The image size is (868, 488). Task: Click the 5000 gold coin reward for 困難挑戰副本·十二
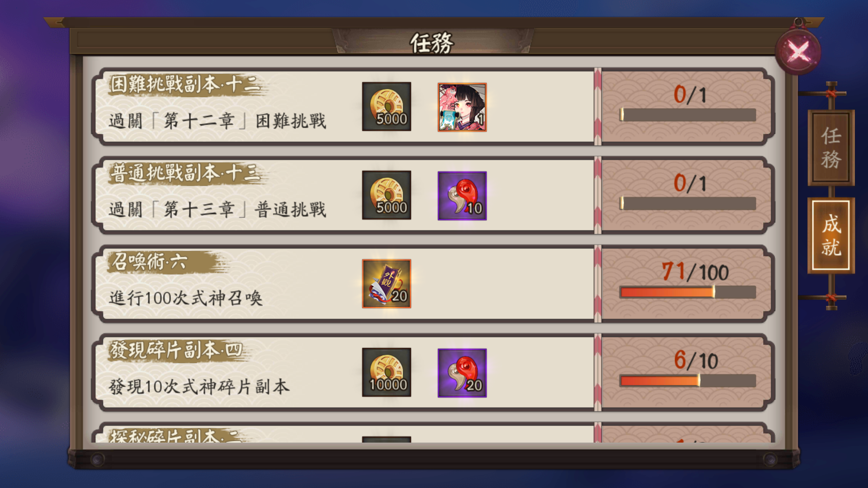tap(387, 106)
